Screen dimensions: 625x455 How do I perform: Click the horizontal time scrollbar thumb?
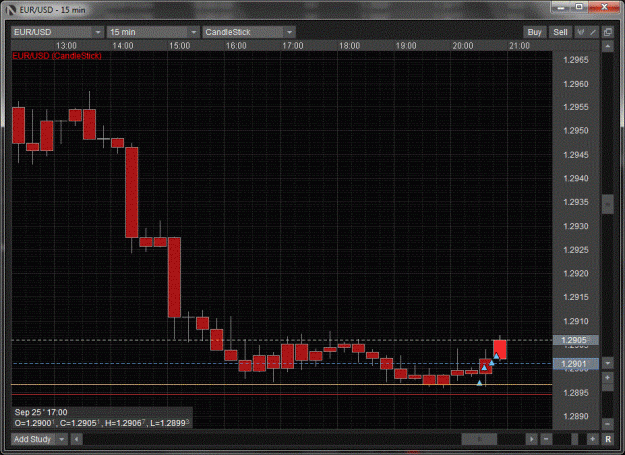479,439
